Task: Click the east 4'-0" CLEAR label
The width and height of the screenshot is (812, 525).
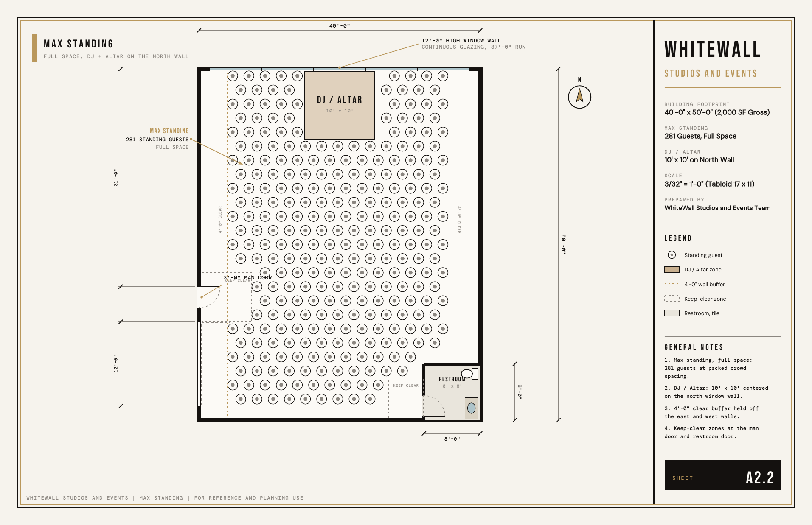Action: pyautogui.click(x=459, y=220)
